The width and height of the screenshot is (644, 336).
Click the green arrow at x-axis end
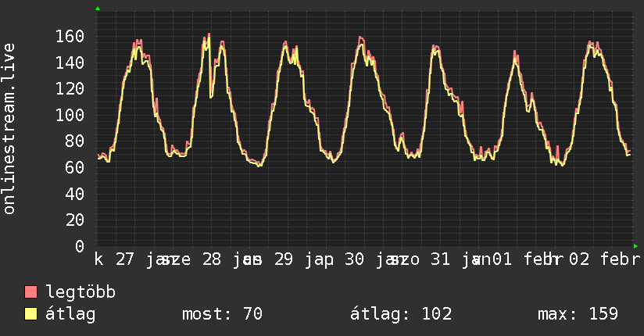click(635, 246)
